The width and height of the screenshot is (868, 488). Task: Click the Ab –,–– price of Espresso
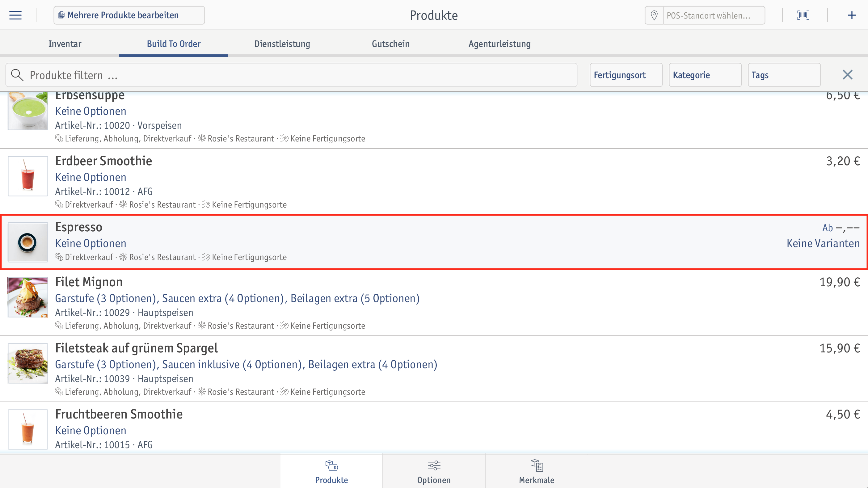(x=841, y=228)
